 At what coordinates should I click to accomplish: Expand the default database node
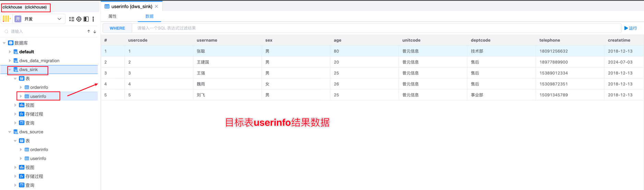(x=10, y=52)
